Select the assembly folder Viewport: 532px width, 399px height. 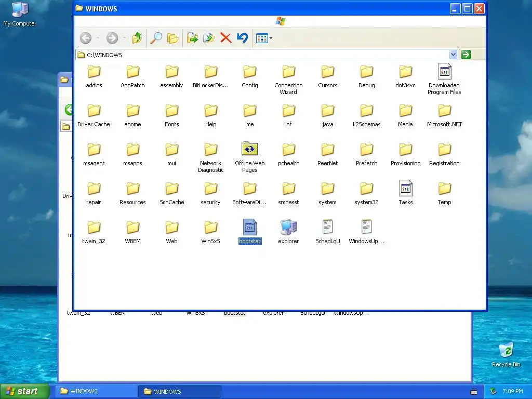tap(171, 76)
